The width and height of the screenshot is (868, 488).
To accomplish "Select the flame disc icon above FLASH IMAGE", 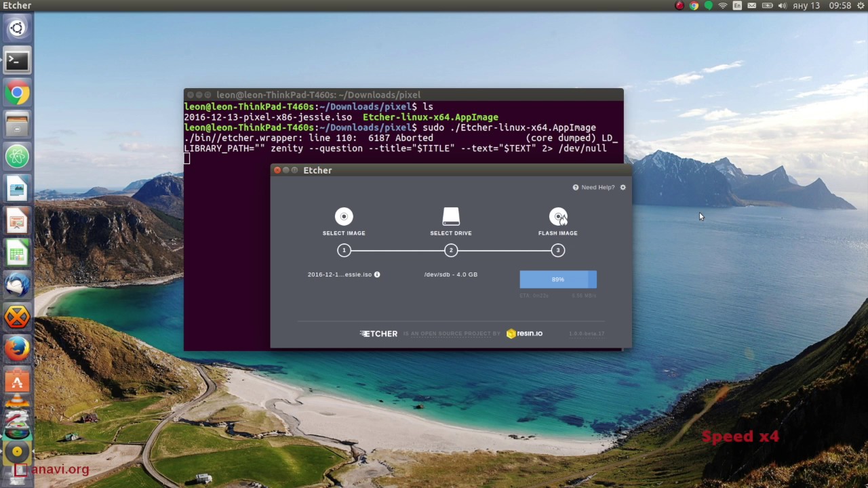I will coord(558,216).
